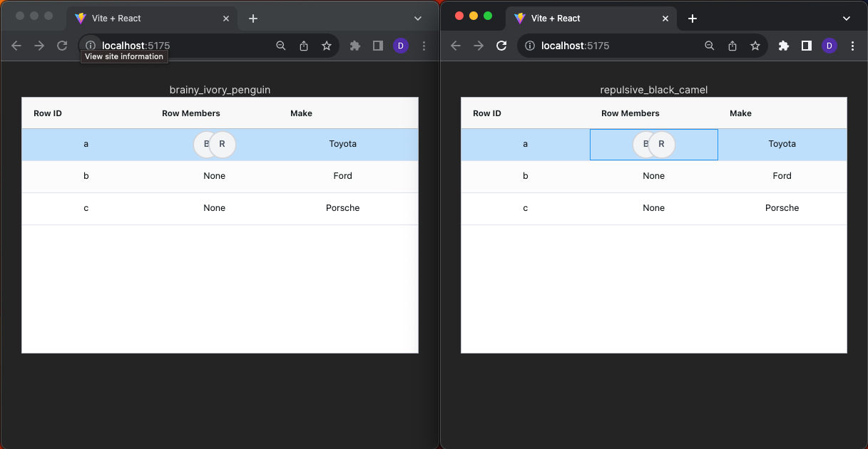Reload the repulsive_black_camel page

coord(501,46)
